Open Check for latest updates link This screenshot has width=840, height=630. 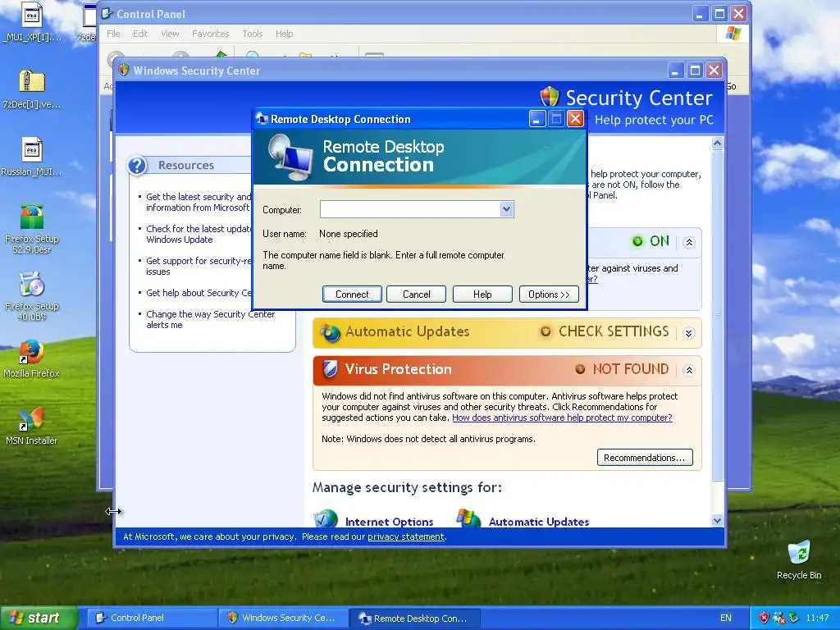click(x=199, y=234)
